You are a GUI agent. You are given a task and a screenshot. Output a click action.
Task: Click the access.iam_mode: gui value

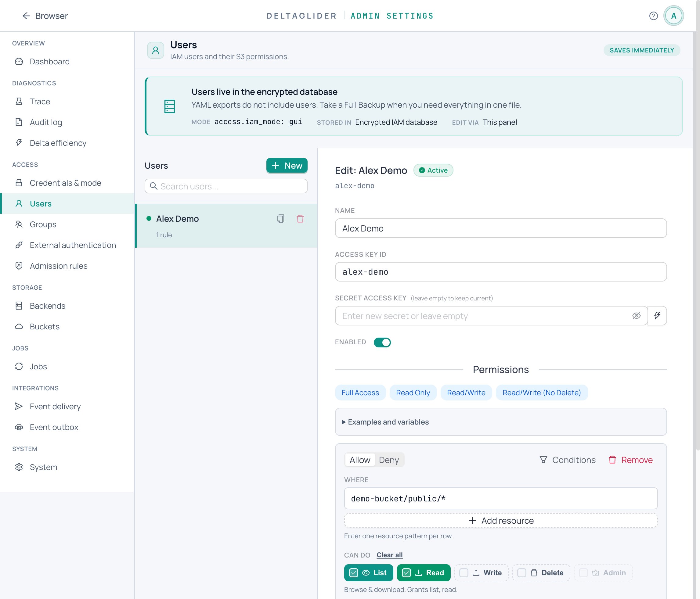258,122
